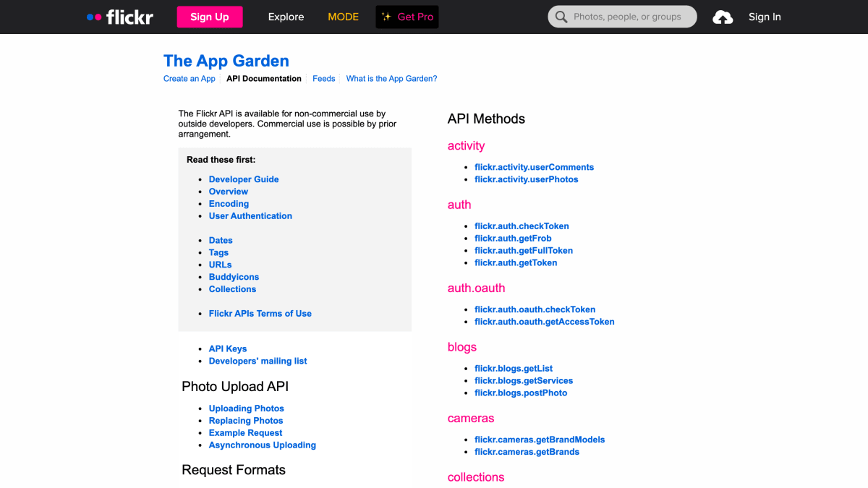Click the Read these first: label

tap(221, 160)
